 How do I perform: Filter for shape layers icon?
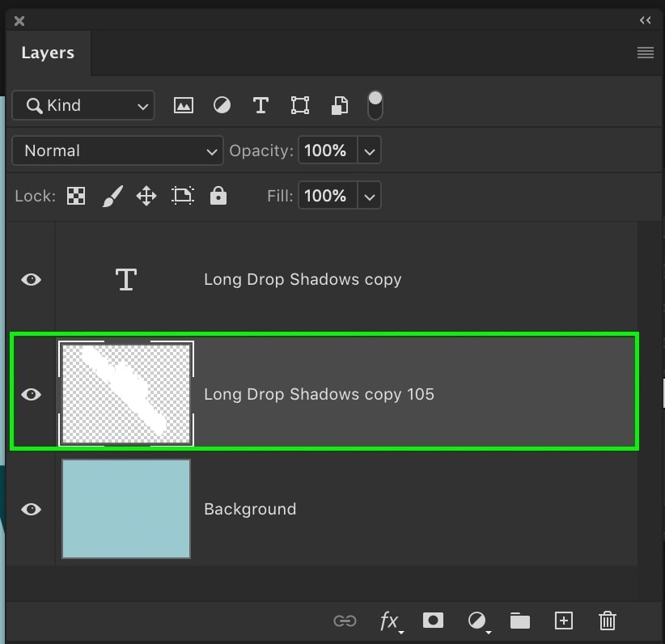tap(300, 105)
